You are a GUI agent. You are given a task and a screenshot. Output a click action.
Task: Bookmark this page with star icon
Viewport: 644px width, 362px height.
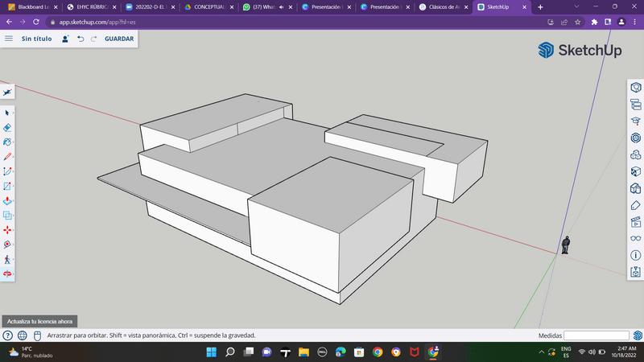click(578, 23)
